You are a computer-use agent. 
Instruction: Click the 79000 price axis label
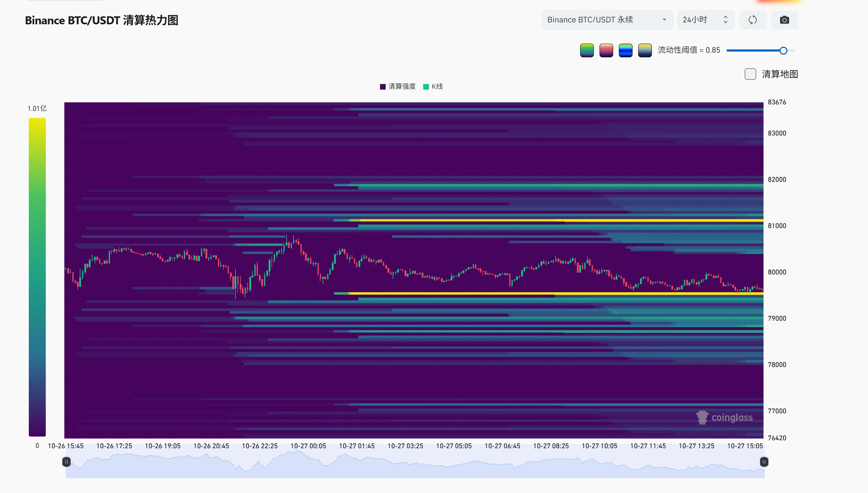[777, 318]
